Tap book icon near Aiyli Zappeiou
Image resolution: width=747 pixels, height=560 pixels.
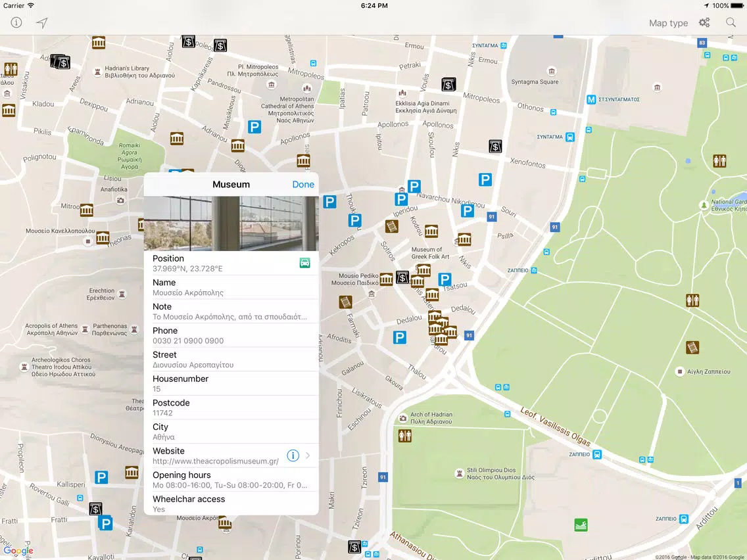point(692,347)
